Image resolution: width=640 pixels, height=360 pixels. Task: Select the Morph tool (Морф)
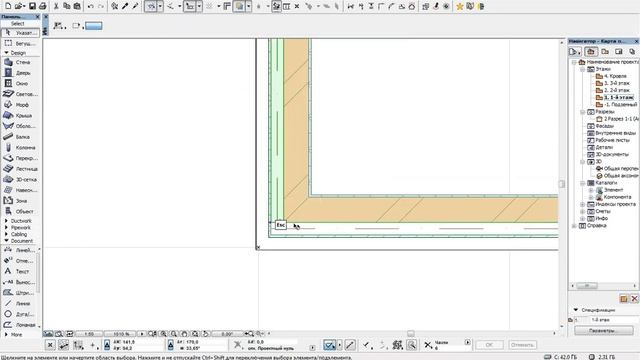tap(20, 105)
